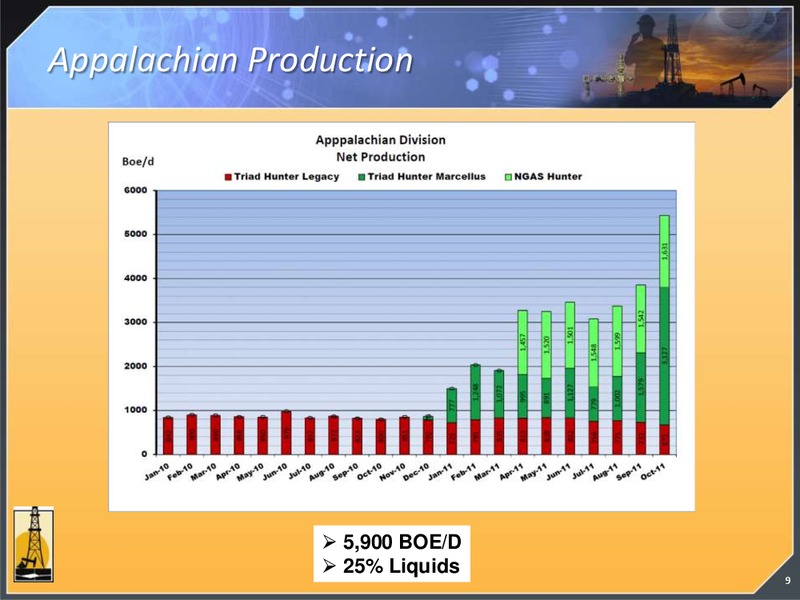
Task: Click the 'May-11' x-axis label
Action: pyautogui.click(x=534, y=472)
